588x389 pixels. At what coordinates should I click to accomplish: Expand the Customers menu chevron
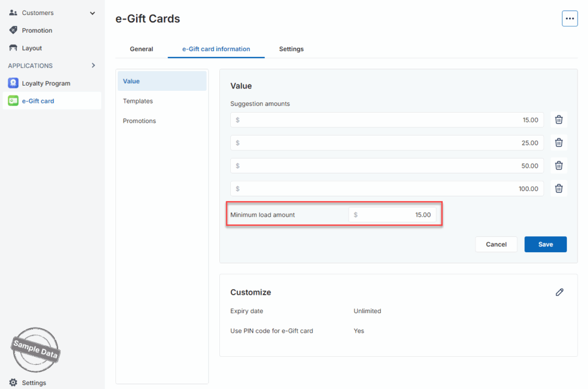92,13
